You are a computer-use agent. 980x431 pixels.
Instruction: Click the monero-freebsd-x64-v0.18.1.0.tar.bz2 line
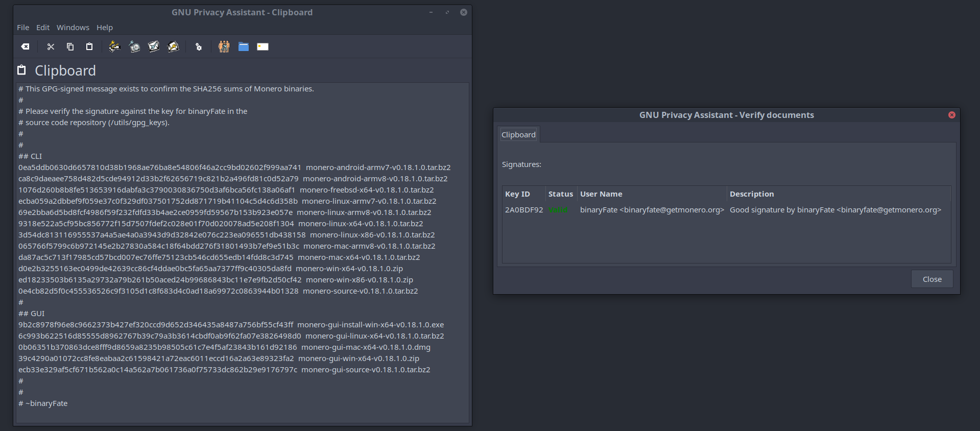click(x=226, y=190)
